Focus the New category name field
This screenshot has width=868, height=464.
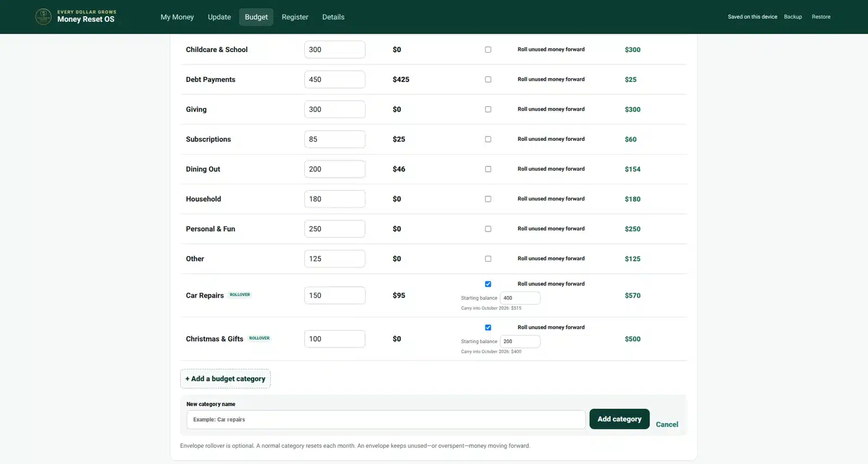click(x=386, y=420)
